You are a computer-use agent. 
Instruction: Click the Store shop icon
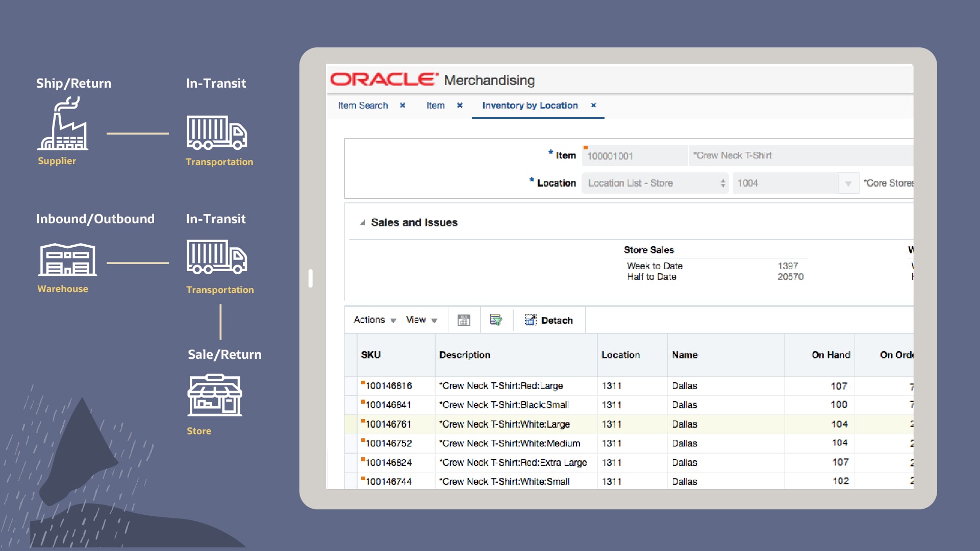click(215, 396)
